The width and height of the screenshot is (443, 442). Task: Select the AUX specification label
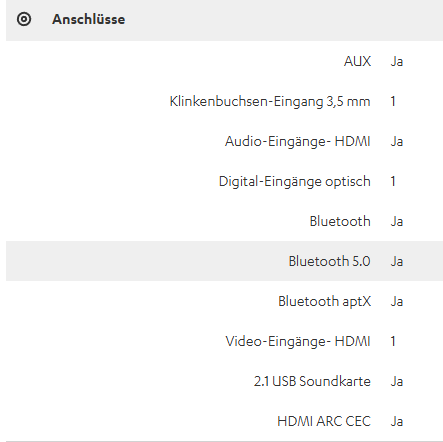pyautogui.click(x=357, y=61)
